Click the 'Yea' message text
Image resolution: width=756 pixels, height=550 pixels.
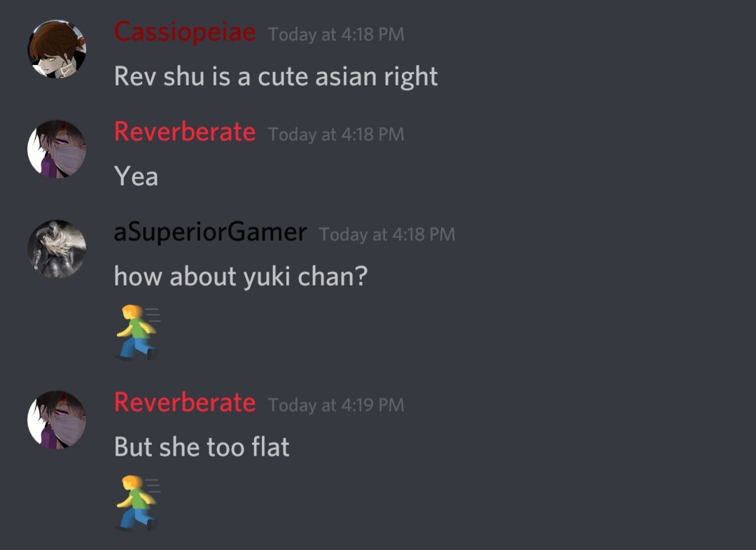click(x=136, y=176)
